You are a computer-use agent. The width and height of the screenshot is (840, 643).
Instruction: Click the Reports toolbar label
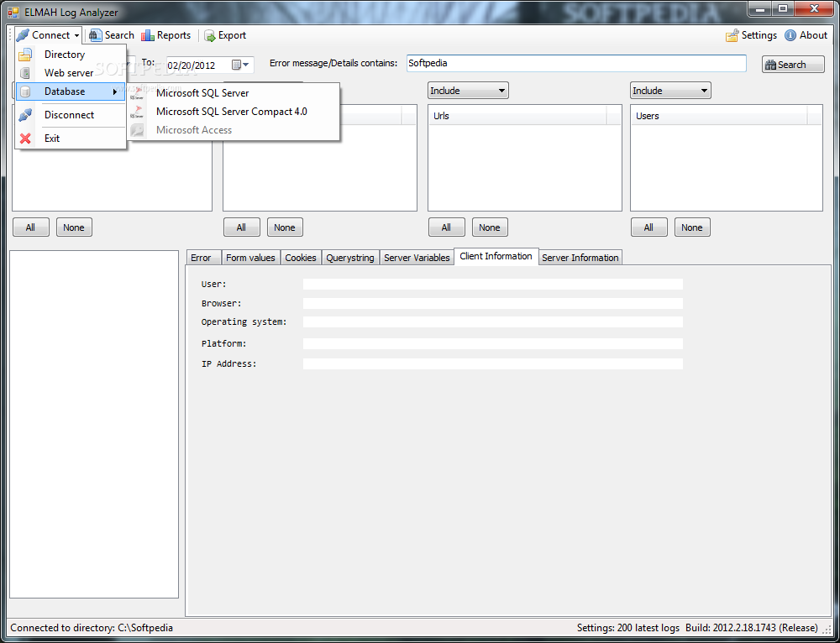point(174,35)
